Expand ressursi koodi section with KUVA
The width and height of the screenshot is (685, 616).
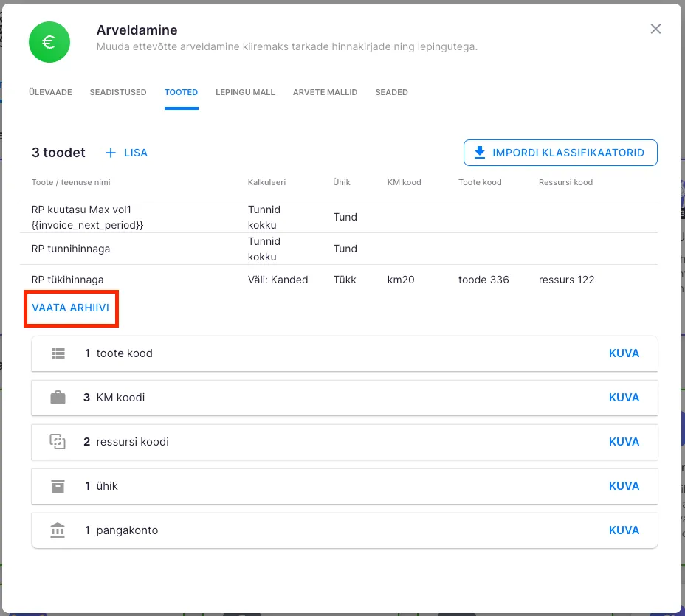point(624,442)
